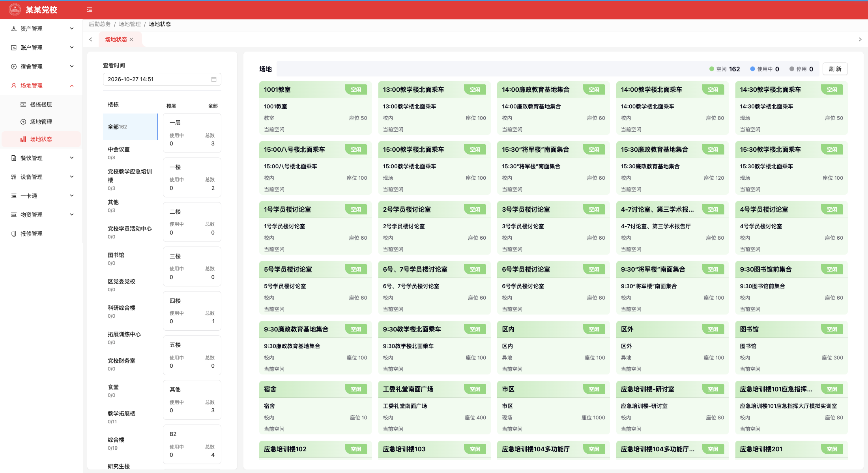Click the 刷新 refresh button
This screenshot has width=868, height=473.
pyautogui.click(x=835, y=69)
